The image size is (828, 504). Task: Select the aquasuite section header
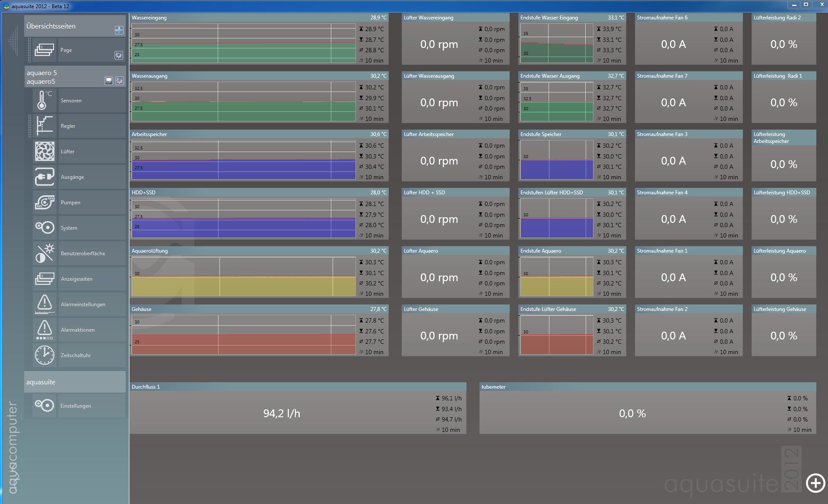pyautogui.click(x=75, y=382)
